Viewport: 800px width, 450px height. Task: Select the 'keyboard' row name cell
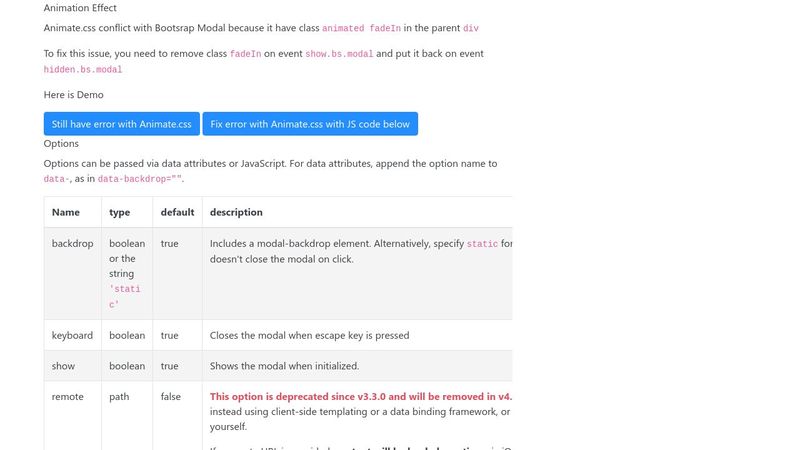coord(72,335)
